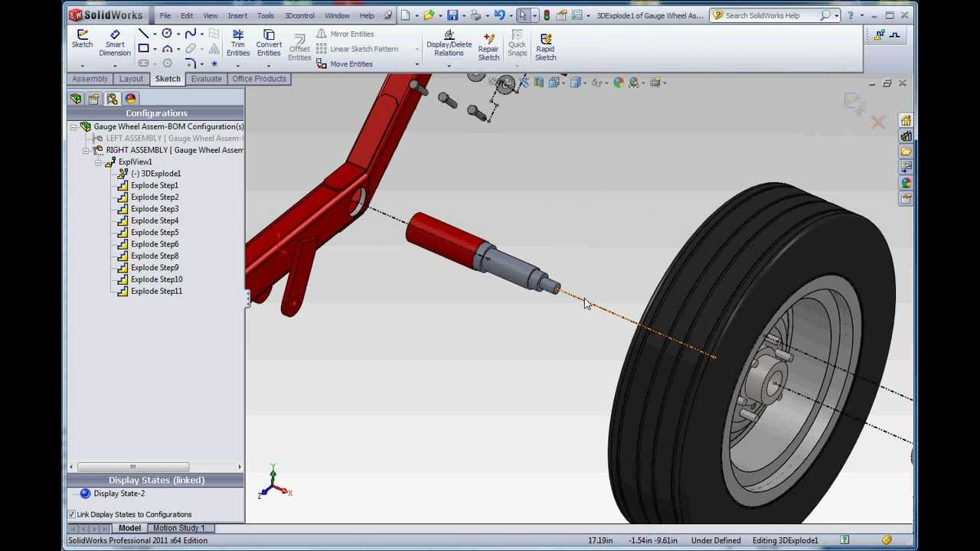Collapse the ExplView1 tree node
The height and width of the screenshot is (551, 980).
point(98,162)
